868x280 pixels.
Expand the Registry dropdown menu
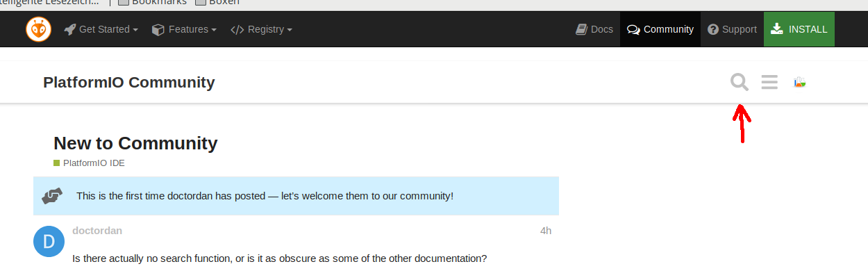[261, 29]
